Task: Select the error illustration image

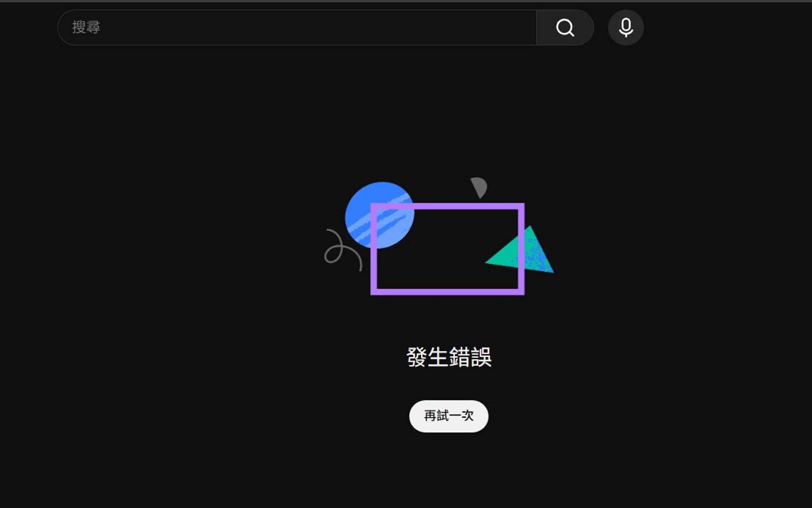Action: pyautogui.click(x=447, y=239)
